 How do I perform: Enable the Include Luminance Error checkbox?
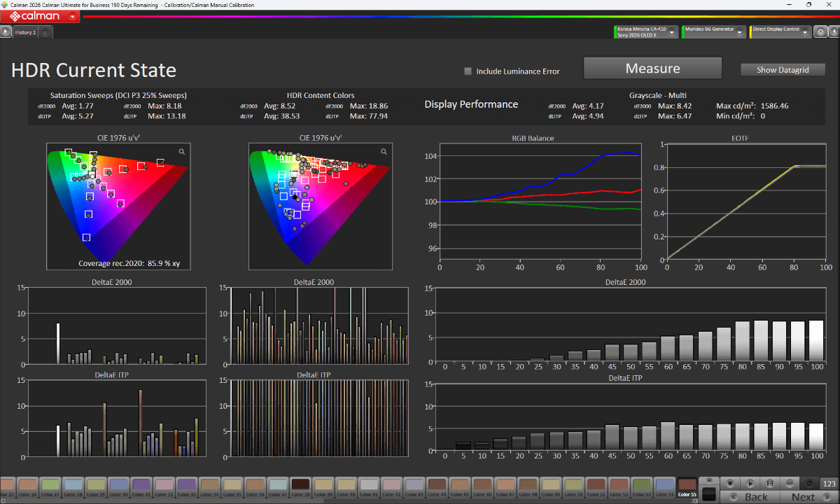(468, 71)
